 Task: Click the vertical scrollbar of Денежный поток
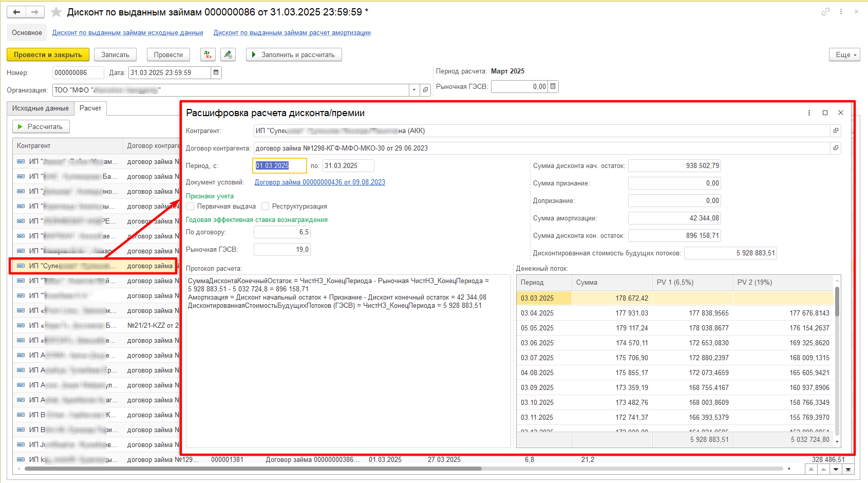pyautogui.click(x=837, y=302)
